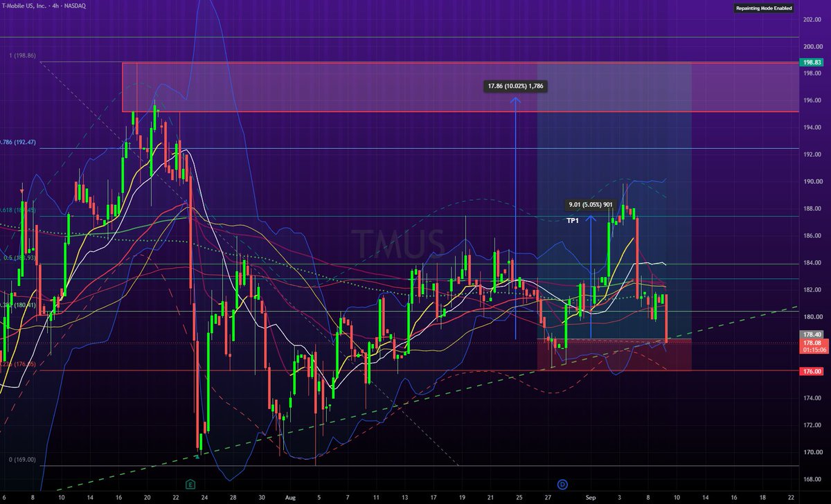Click the 176.00 red price tag

812,371
